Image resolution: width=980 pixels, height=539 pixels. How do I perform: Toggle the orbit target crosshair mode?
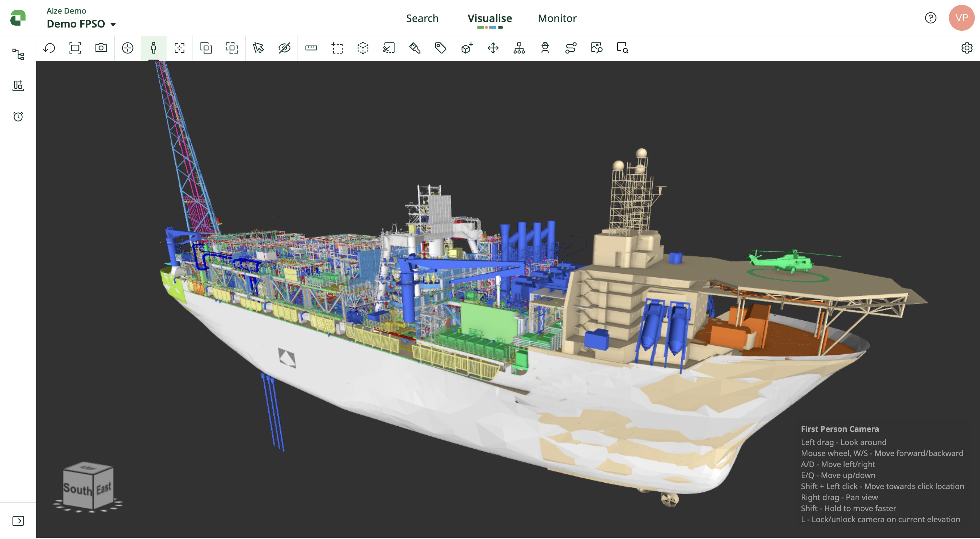point(127,48)
